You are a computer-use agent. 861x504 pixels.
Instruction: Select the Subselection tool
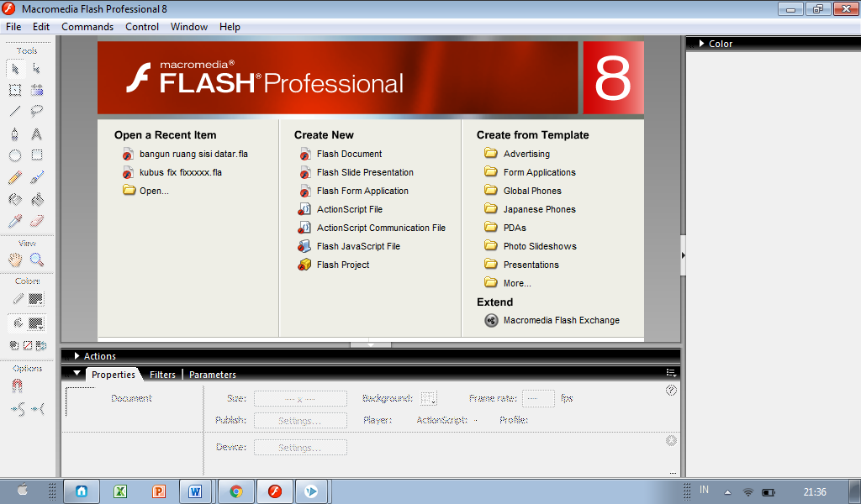point(37,69)
